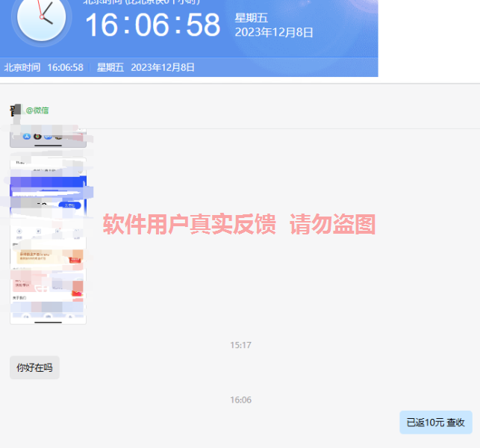
Task: Click the large 16:06:58 time display
Action: 152,25
